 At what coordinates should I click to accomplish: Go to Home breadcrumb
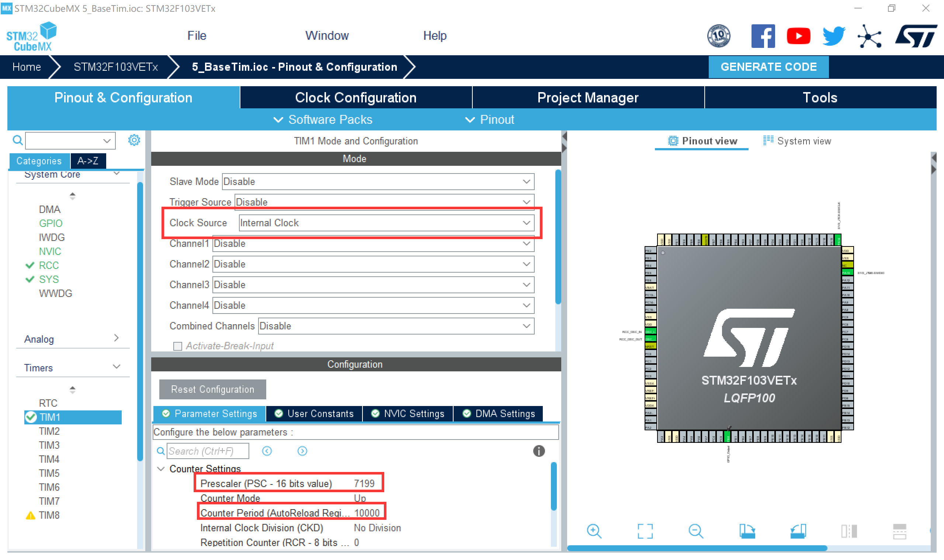(x=27, y=67)
